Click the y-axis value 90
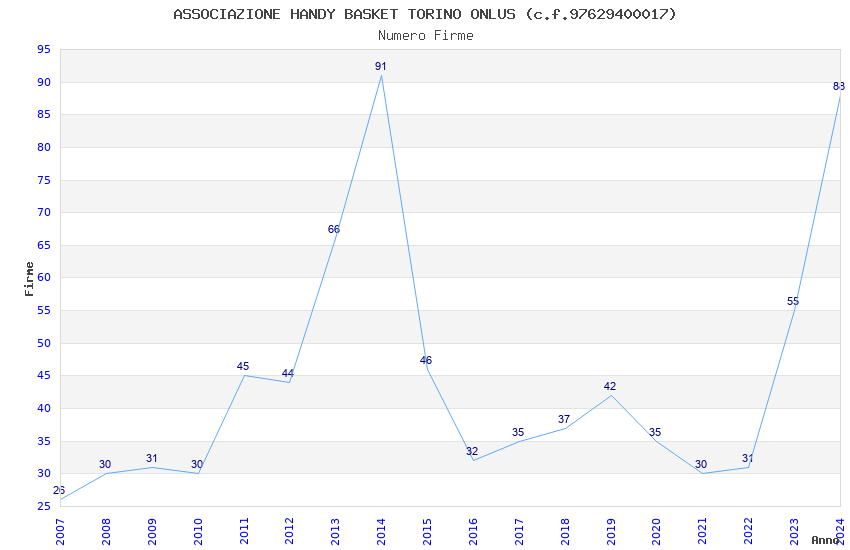This screenshot has width=850, height=550. pos(44,82)
